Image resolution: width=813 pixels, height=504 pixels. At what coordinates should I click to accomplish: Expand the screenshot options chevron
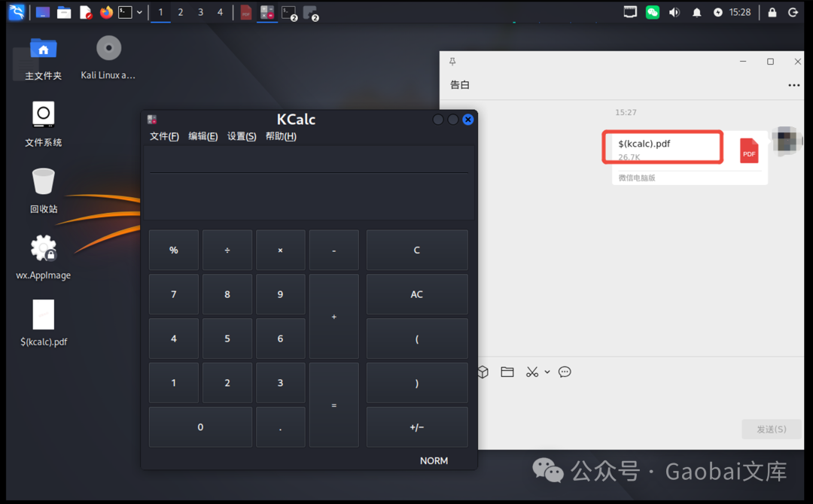point(547,372)
